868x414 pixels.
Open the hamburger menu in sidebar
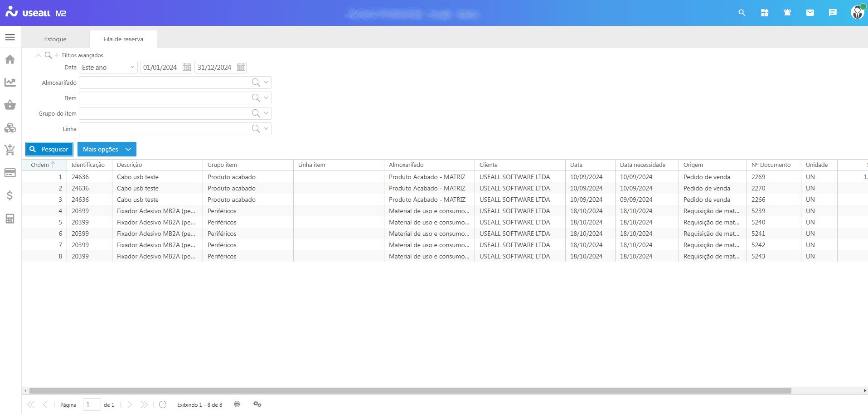(10, 37)
